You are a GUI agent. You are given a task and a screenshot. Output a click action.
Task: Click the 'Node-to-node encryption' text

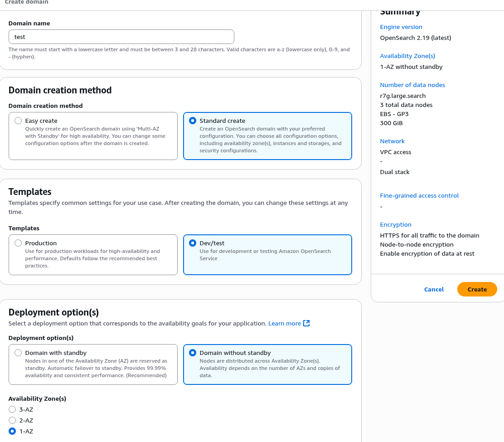pos(417,244)
